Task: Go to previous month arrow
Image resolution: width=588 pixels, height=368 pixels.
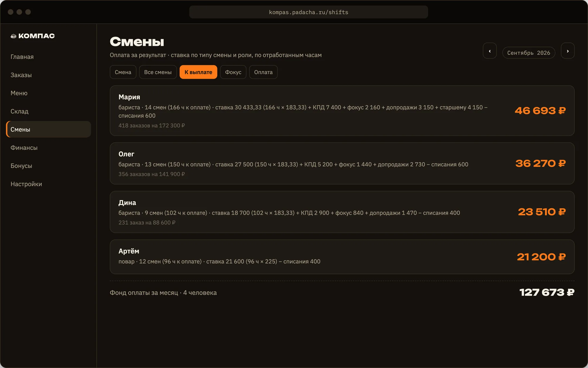Action: click(490, 51)
